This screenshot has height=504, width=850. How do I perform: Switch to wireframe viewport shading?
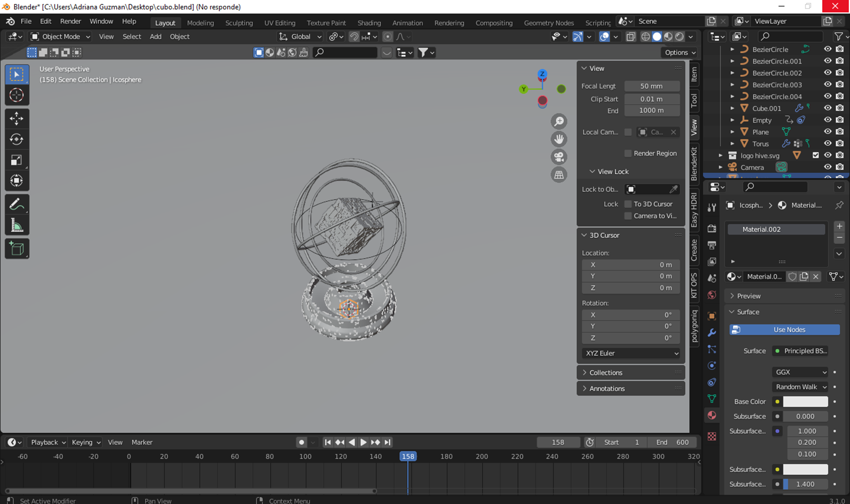(x=646, y=36)
